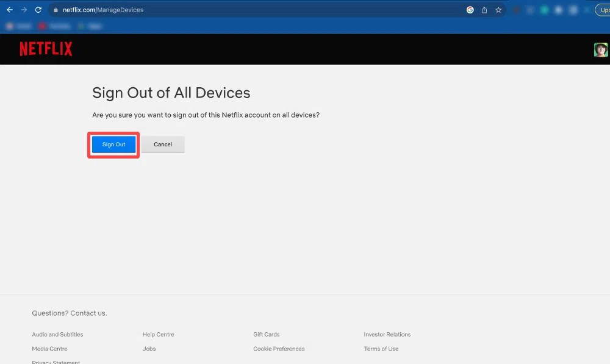This screenshot has height=364, width=610.
Task: Click the Netflix logo
Action: (x=46, y=49)
